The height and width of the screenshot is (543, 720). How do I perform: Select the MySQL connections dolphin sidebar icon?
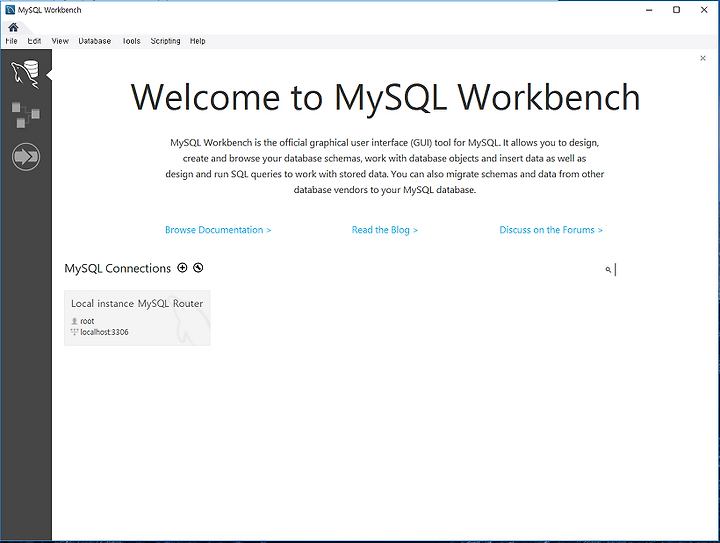tap(26, 73)
